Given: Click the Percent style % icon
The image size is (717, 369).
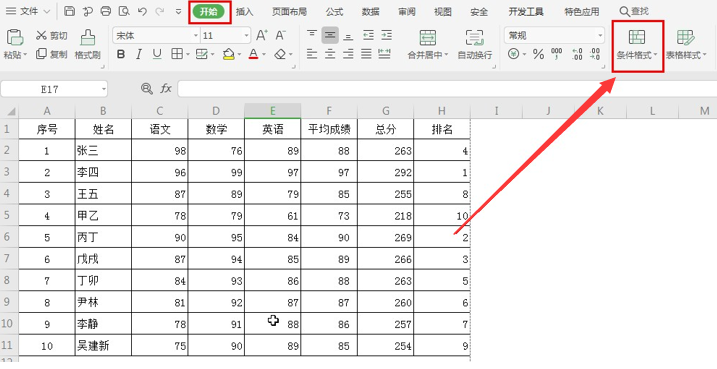Looking at the screenshot, I should [x=538, y=54].
